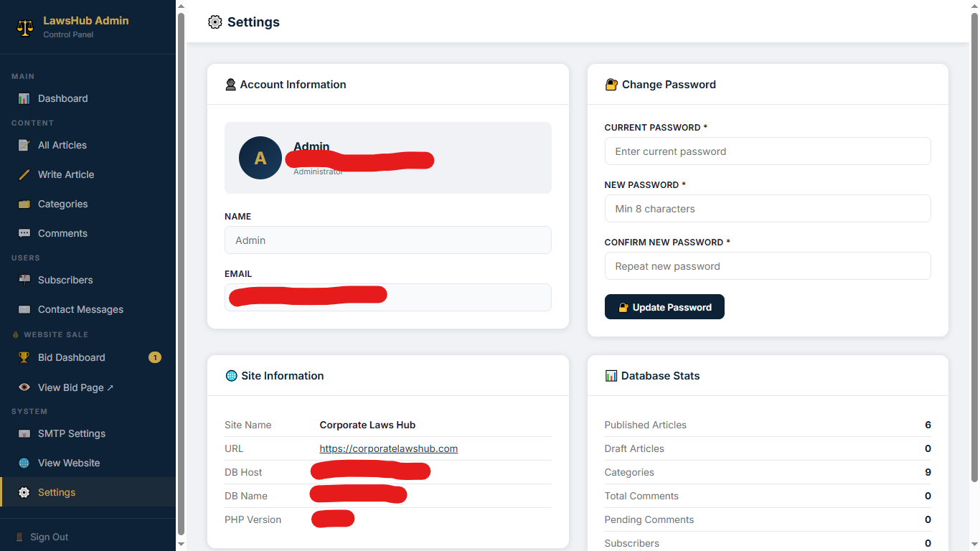Click the pencil icon beside Write Article
Viewport: 980px width, 551px height.
[24, 174]
